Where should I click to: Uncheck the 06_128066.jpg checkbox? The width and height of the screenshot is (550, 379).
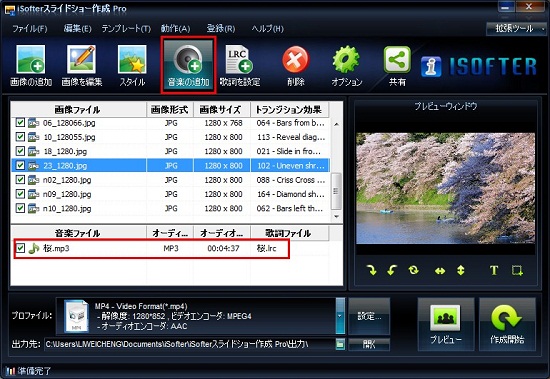tap(20, 122)
